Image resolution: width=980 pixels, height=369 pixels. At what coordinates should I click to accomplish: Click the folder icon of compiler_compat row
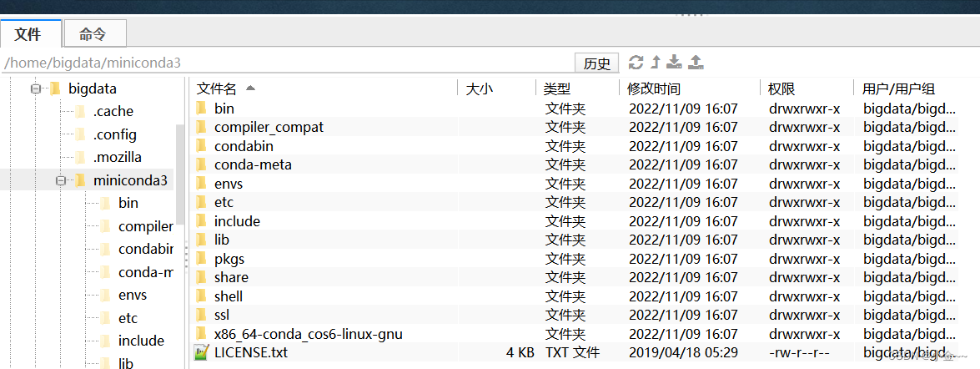click(x=201, y=127)
